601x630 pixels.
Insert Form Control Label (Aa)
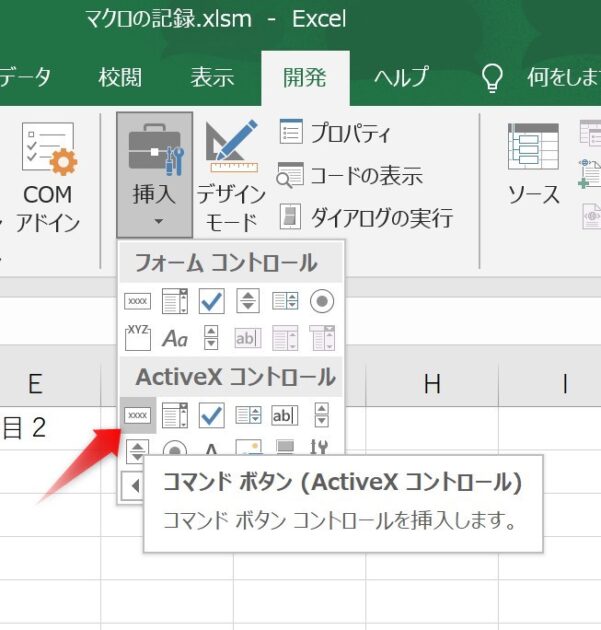click(175, 338)
